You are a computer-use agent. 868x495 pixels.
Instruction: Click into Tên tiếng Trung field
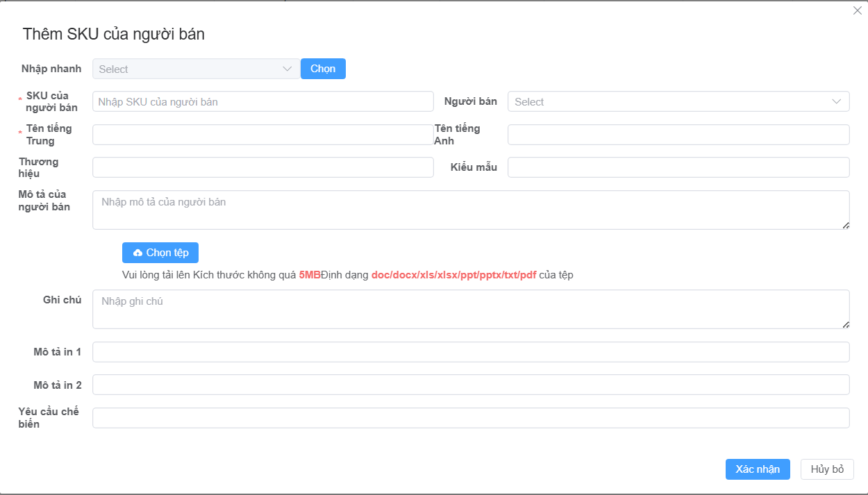tap(262, 135)
